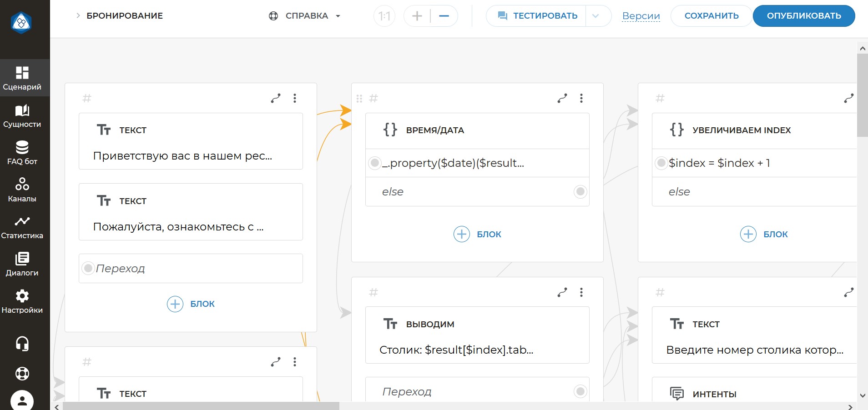Open Настройки in the sidebar

coord(22,302)
